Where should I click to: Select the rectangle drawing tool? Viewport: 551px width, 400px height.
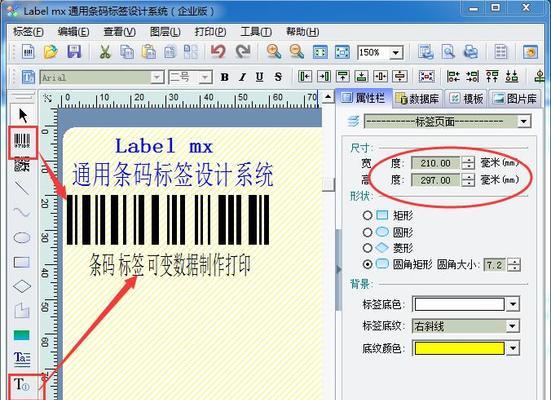coord(22,262)
